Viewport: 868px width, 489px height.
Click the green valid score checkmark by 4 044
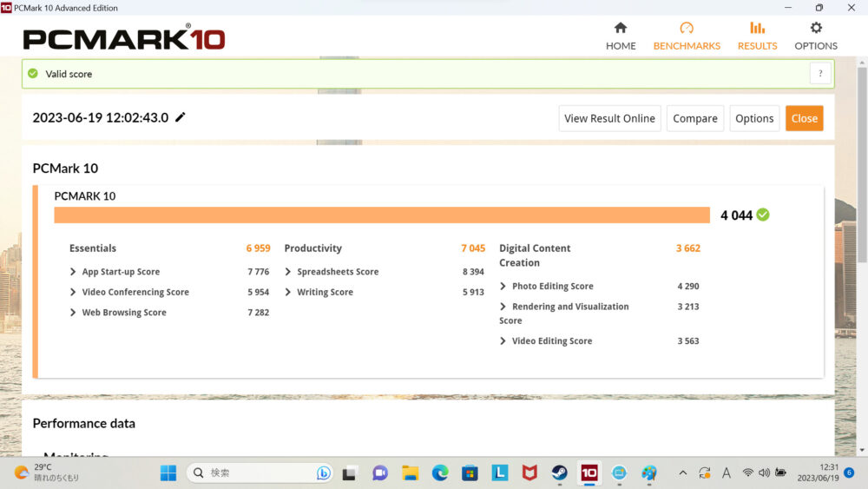[763, 215]
